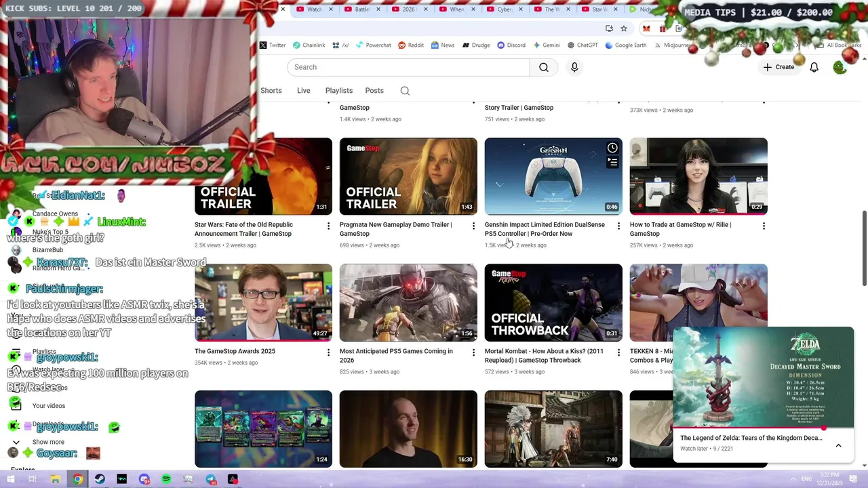Open options for The GameStop Awards 2025
This screenshot has height=488, width=868.
(328, 352)
